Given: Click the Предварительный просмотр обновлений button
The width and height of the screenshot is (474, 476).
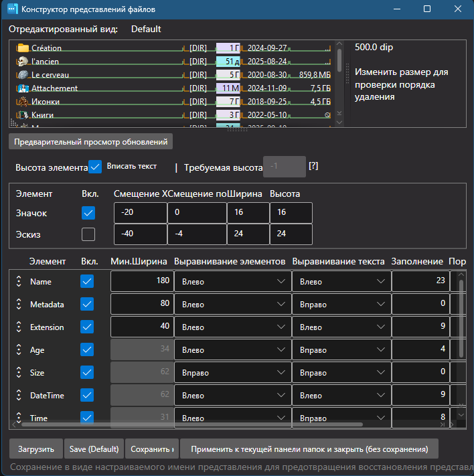Looking at the screenshot, I should [91, 142].
